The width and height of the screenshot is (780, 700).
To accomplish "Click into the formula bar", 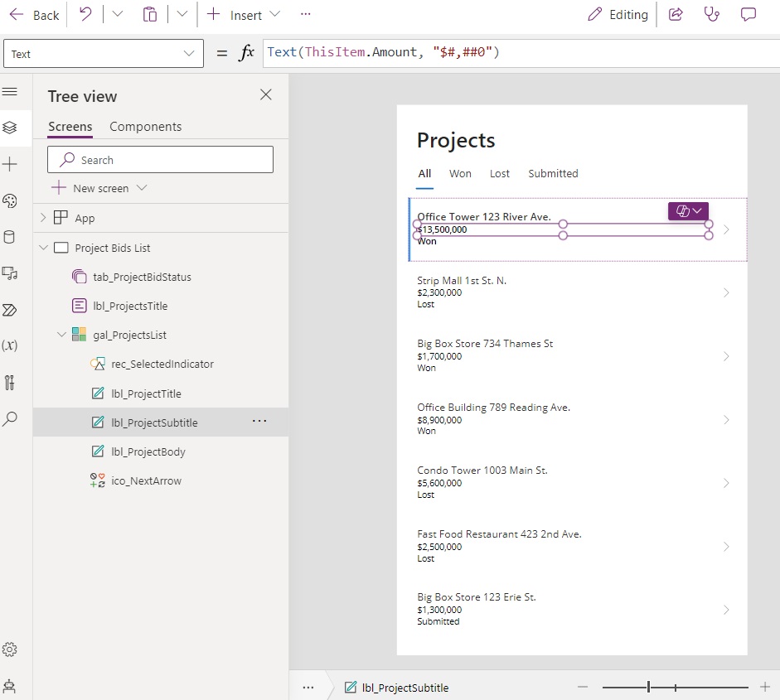I will pyautogui.click(x=521, y=53).
